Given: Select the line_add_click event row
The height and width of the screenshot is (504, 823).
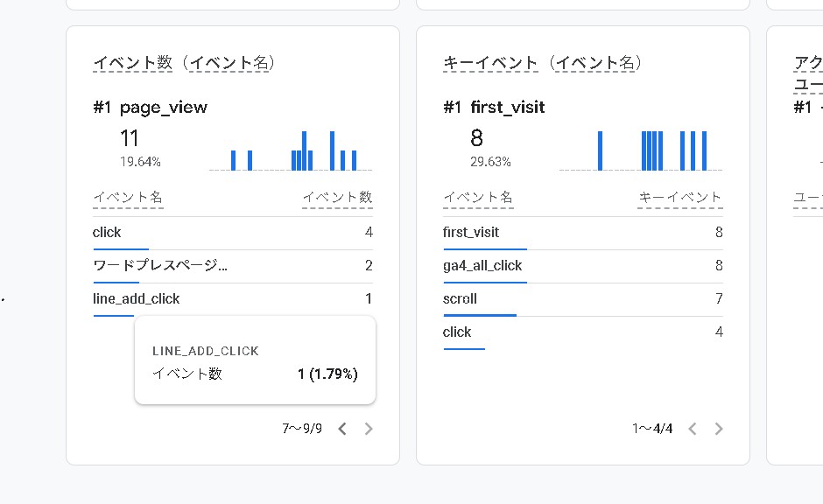Looking at the screenshot, I should click(136, 299).
